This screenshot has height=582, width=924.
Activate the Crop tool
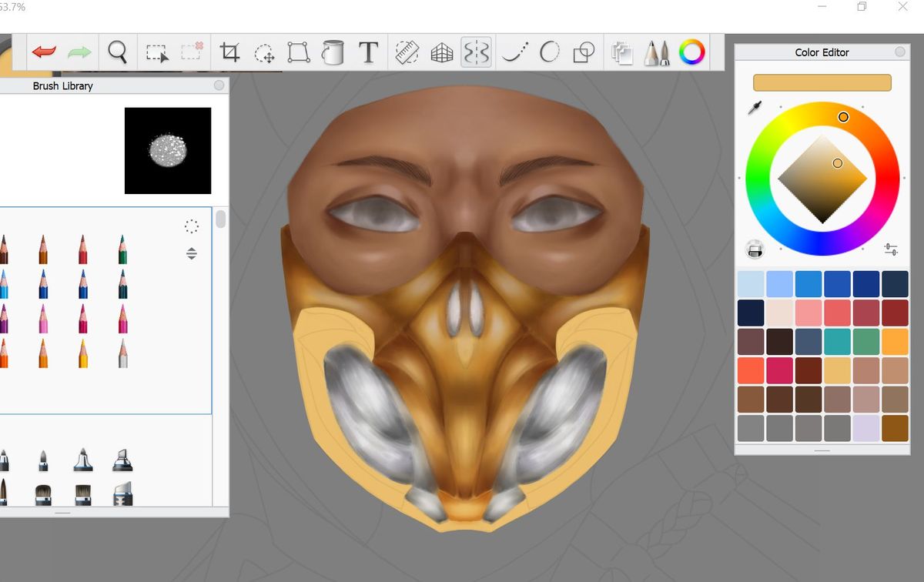pyautogui.click(x=229, y=52)
